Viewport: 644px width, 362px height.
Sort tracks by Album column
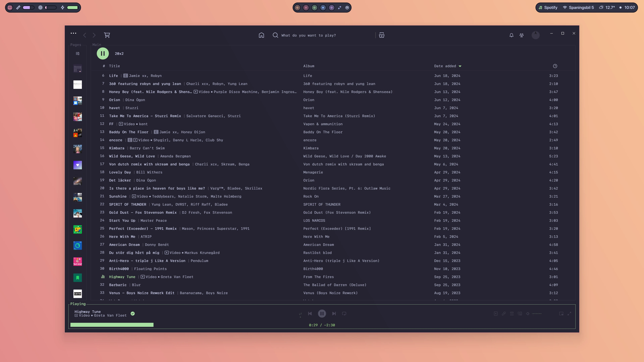309,66
